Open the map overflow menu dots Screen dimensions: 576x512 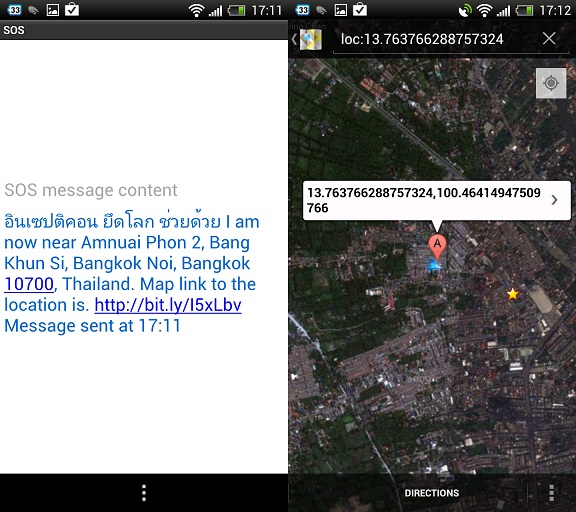[x=551, y=493]
